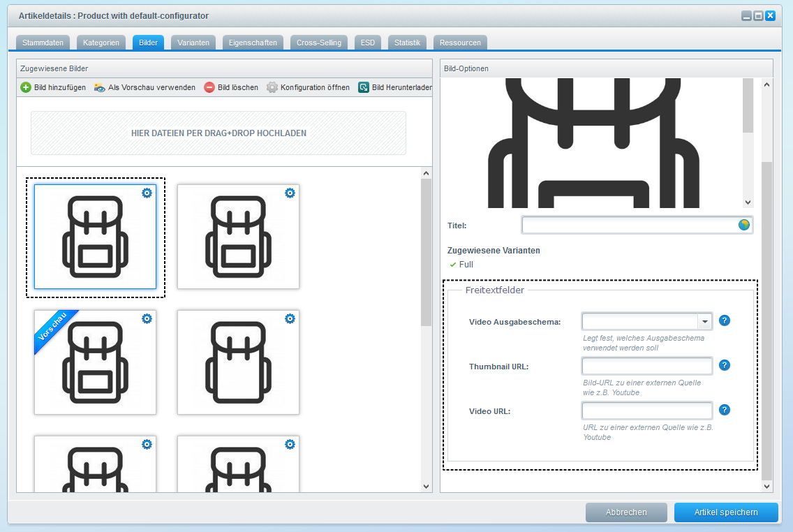Open the Varianten tab

point(193,43)
